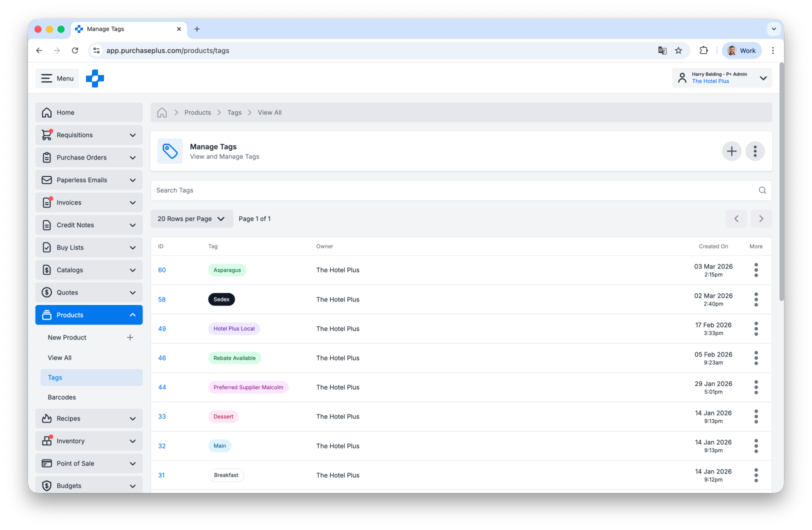Viewport: 812px width, 530px height.
Task: Expand Buy Lists sidebar section
Action: [89, 247]
